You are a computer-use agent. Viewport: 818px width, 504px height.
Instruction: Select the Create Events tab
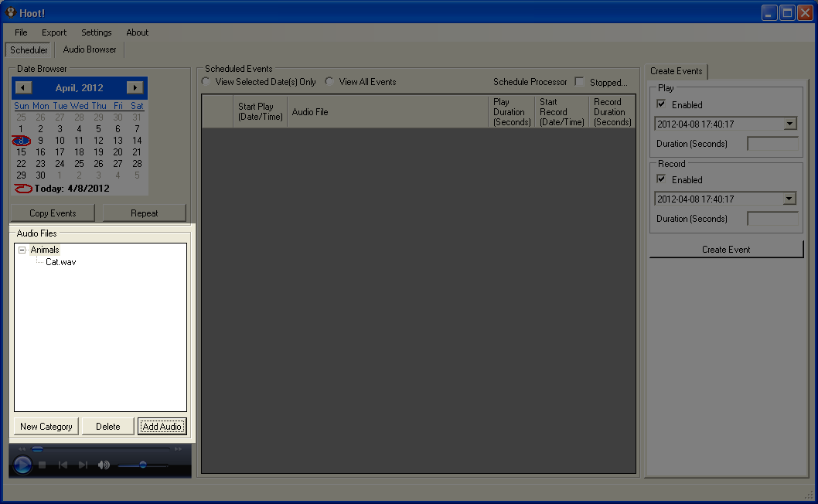pos(676,71)
